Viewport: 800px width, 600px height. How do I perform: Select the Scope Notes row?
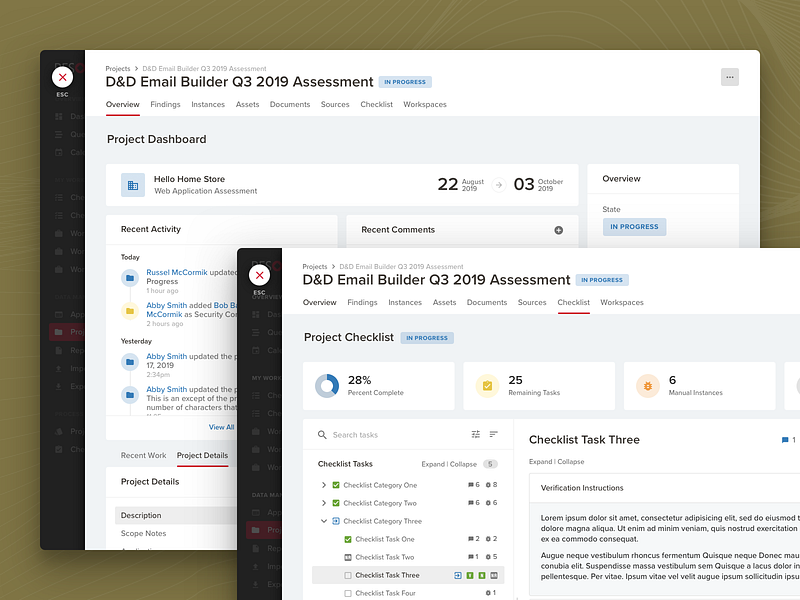[176, 533]
